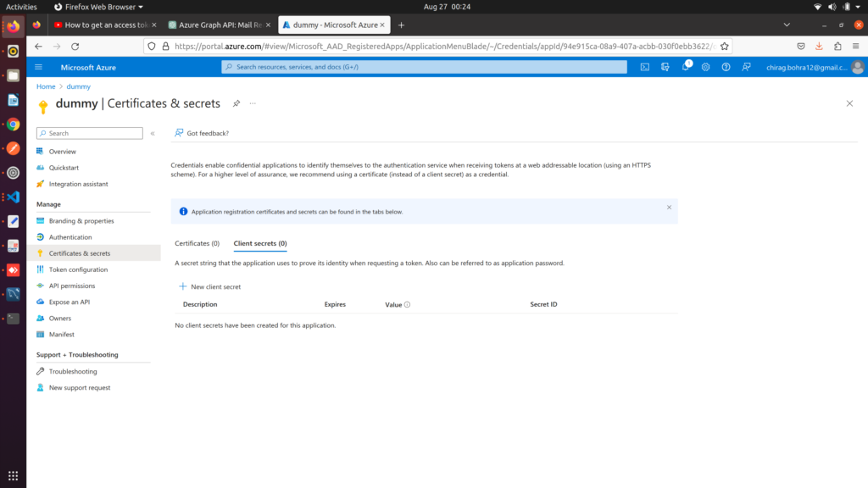Click New client secret
Screen dimensions: 868x488
click(x=210, y=286)
